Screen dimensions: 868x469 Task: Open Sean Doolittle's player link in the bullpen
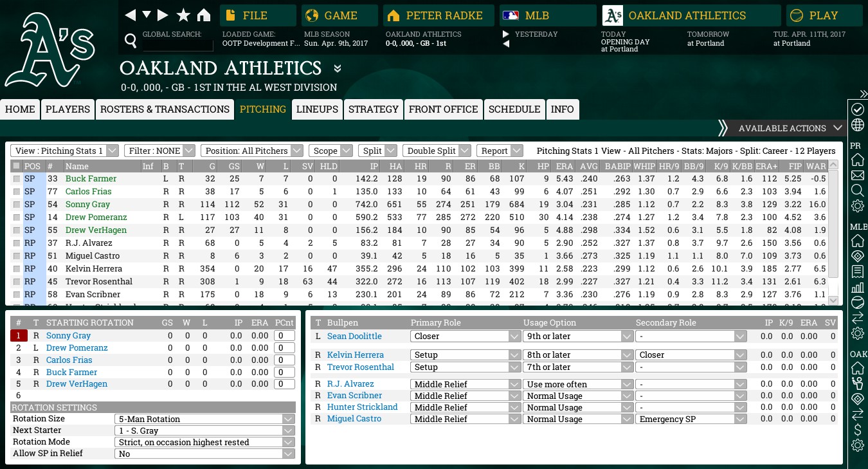click(354, 336)
